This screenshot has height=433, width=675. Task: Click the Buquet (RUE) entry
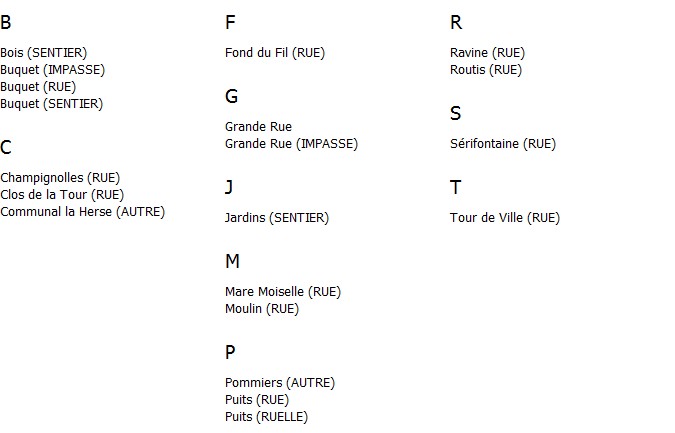[x=38, y=87]
